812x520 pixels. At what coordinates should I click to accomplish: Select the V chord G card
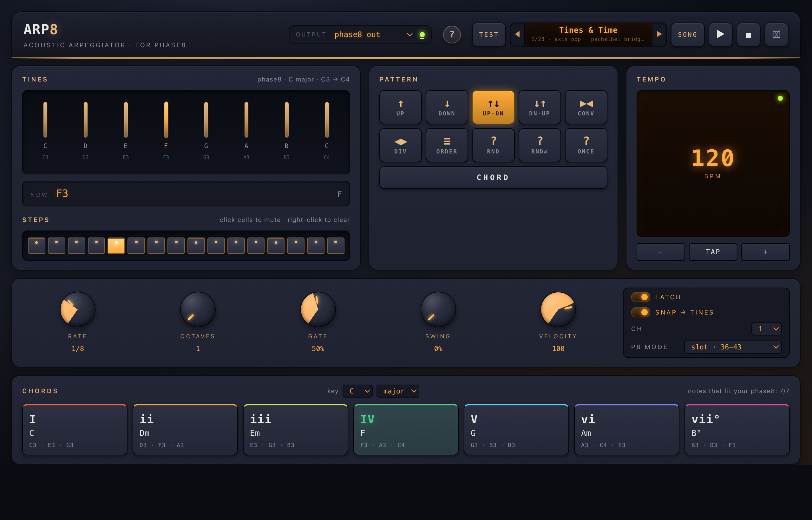click(x=516, y=430)
